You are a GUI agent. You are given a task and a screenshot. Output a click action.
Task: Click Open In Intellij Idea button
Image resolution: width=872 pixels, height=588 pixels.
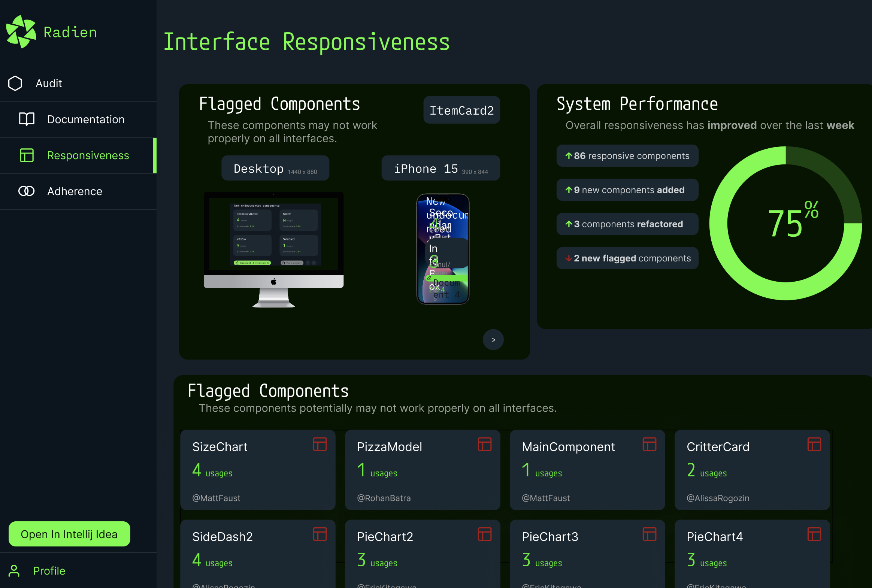[69, 534]
